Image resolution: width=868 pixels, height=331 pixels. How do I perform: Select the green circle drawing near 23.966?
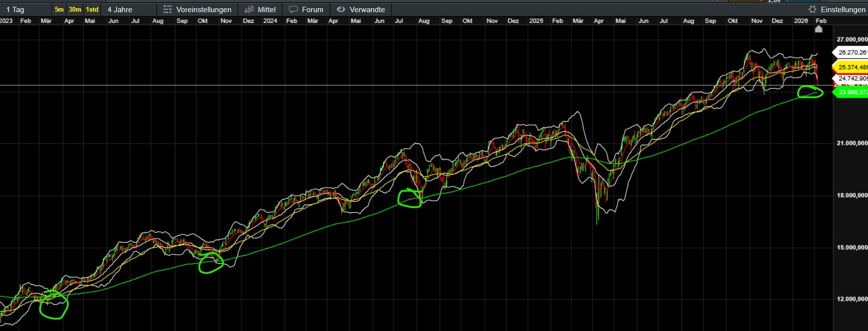click(810, 92)
